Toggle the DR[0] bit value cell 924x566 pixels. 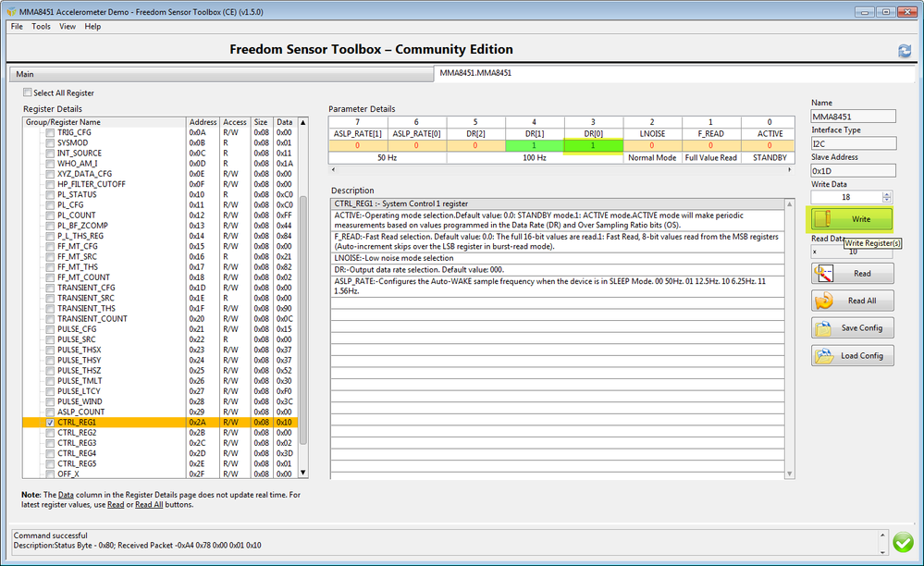[594, 145]
